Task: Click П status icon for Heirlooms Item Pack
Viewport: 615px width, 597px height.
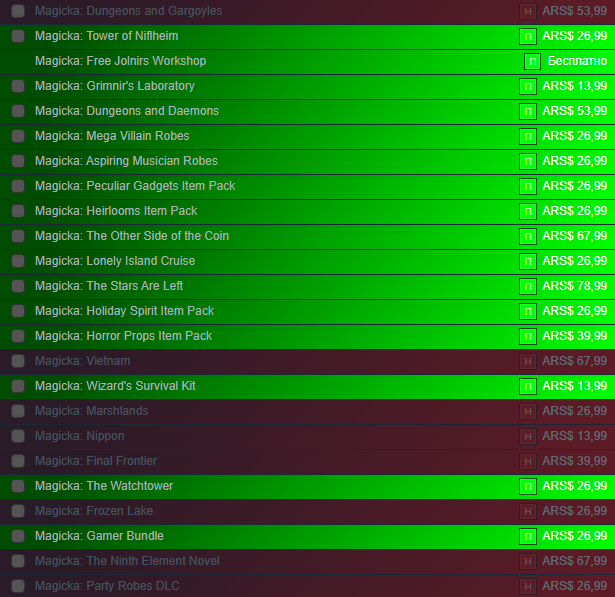Action: 528,211
